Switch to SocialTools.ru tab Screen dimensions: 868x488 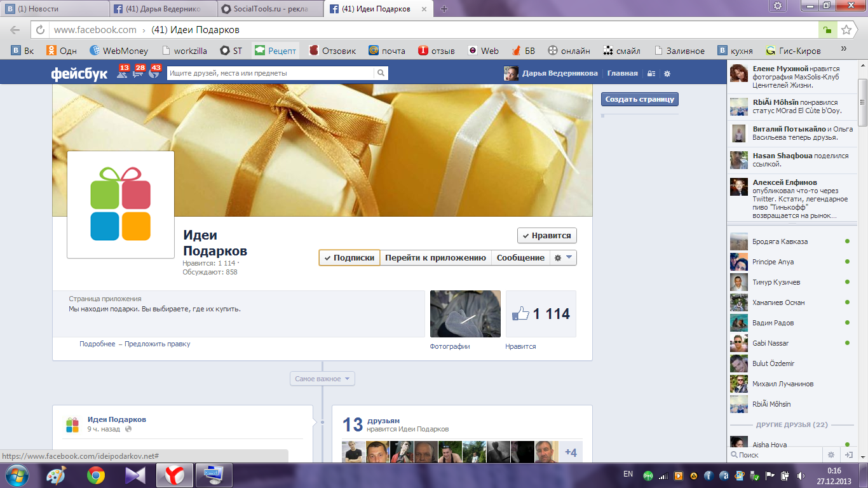(270, 9)
